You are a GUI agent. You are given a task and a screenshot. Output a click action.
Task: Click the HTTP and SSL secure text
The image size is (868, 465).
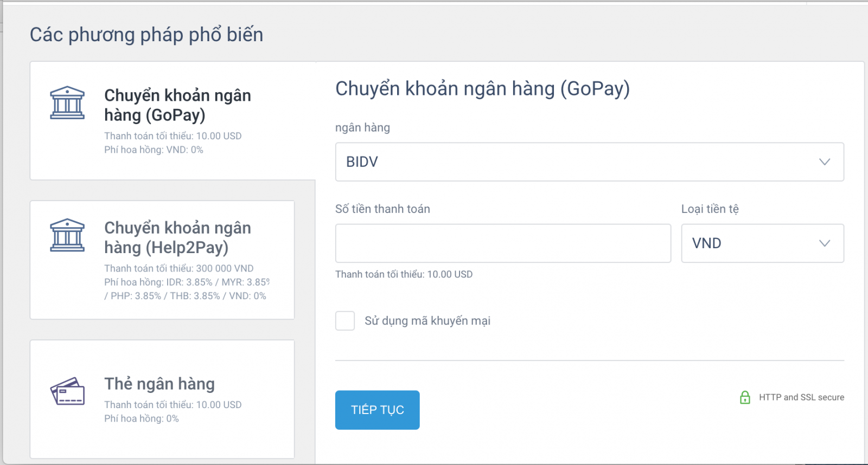coord(801,397)
